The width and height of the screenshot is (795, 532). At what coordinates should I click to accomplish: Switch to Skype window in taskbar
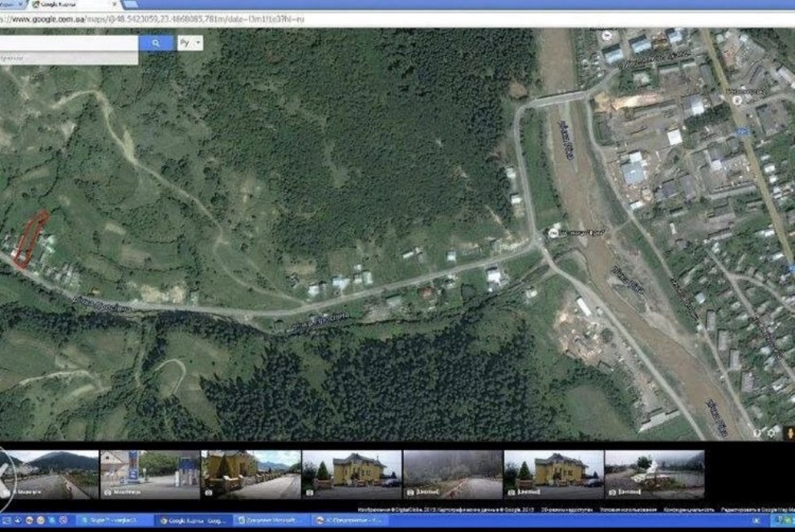pos(113,520)
